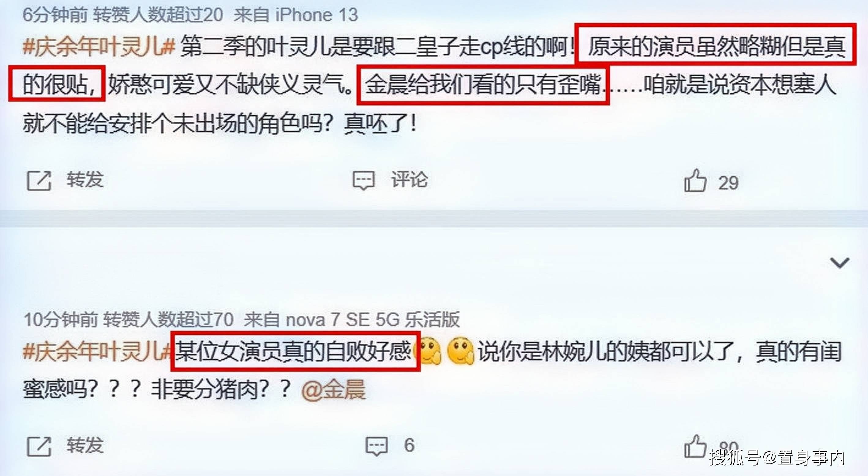Click the 评论 label on the first post

[x=410, y=179]
